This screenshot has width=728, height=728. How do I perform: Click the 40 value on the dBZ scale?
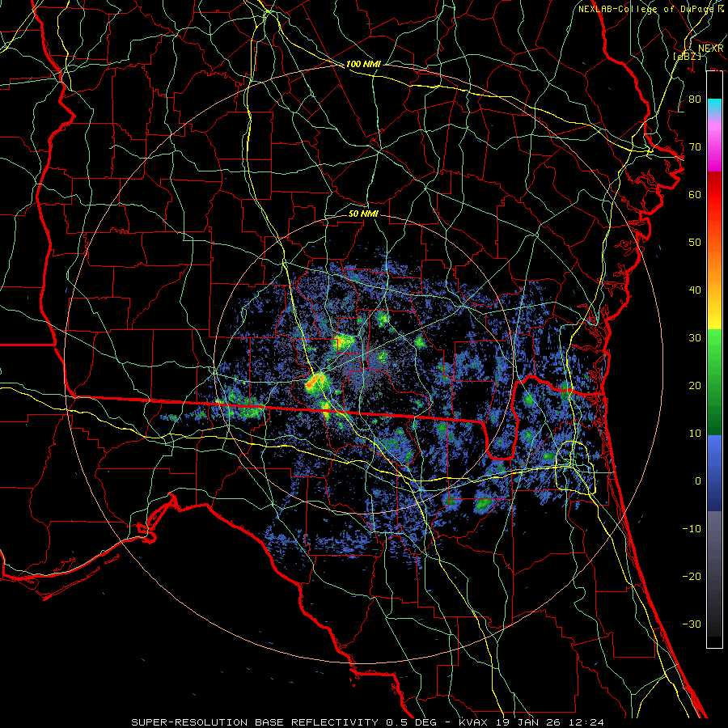pos(695,290)
